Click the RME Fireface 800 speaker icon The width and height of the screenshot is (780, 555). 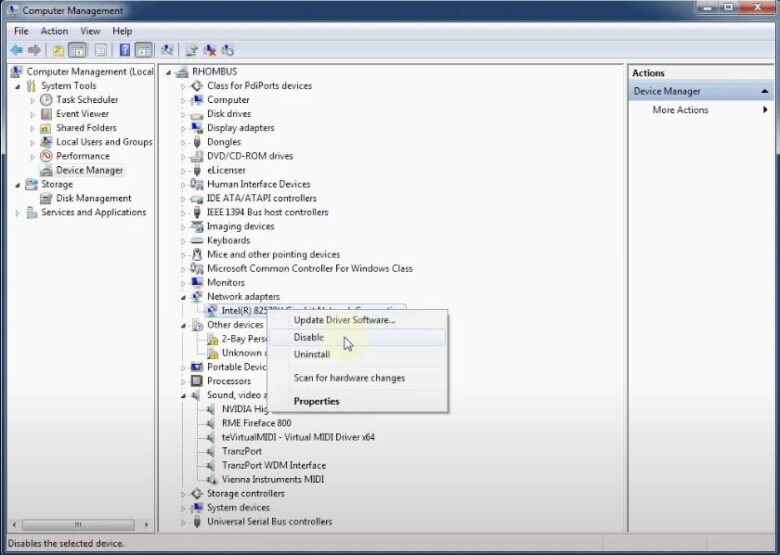coord(211,423)
